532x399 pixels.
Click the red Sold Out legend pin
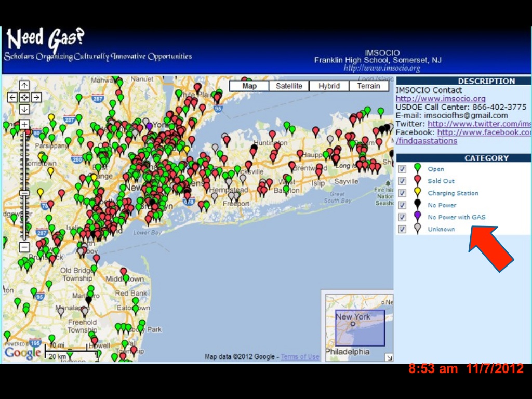coord(417,180)
